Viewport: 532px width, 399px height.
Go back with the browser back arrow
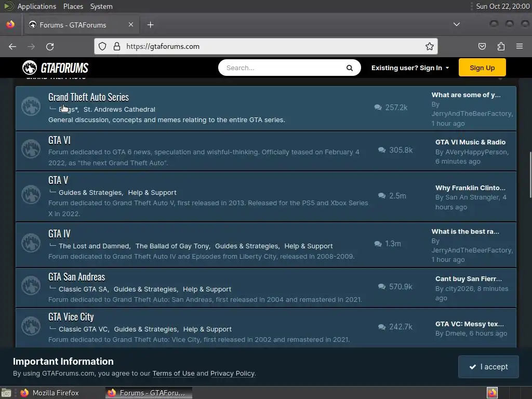(12, 46)
